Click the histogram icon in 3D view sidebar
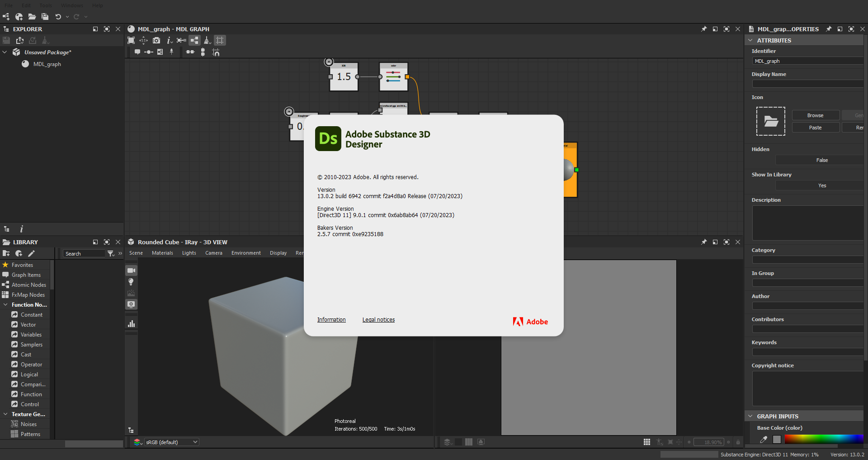The height and width of the screenshot is (460, 868). tap(131, 324)
